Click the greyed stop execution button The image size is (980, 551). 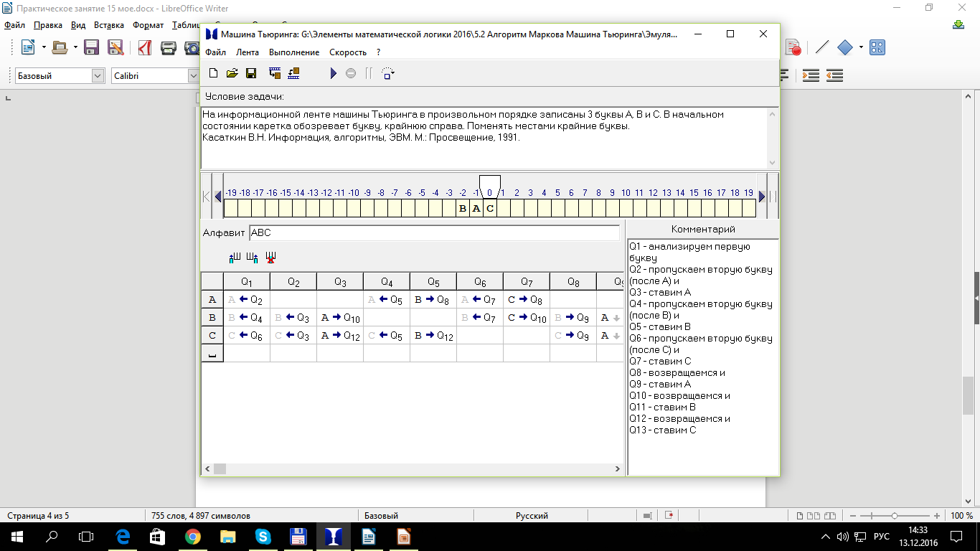tap(351, 73)
